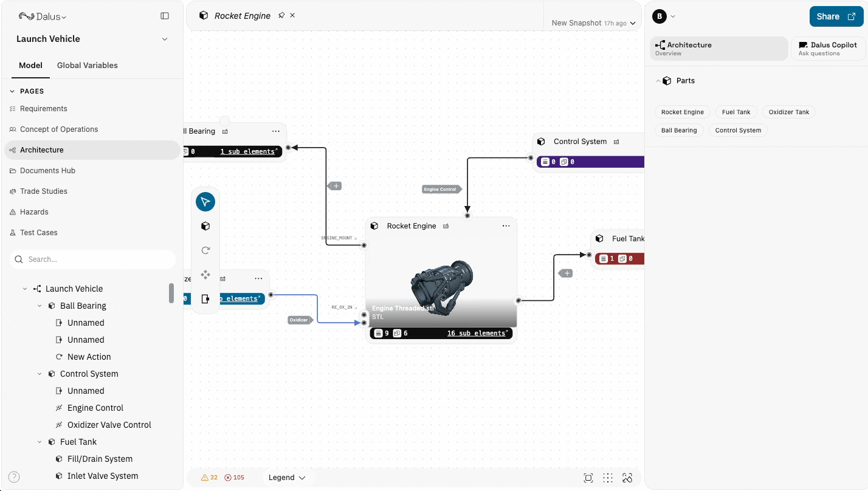The image size is (868, 491).
Task: Select the Oxidizer Tank part chip
Action: pos(789,112)
